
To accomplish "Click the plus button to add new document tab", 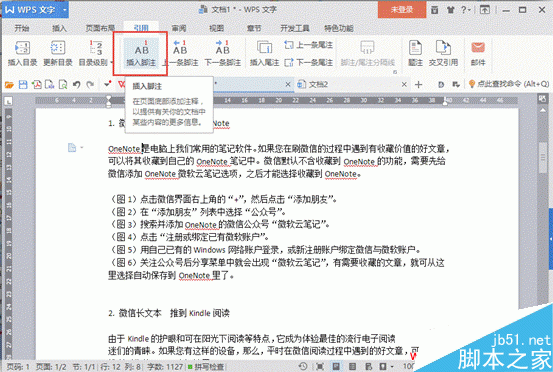I will (x=419, y=85).
